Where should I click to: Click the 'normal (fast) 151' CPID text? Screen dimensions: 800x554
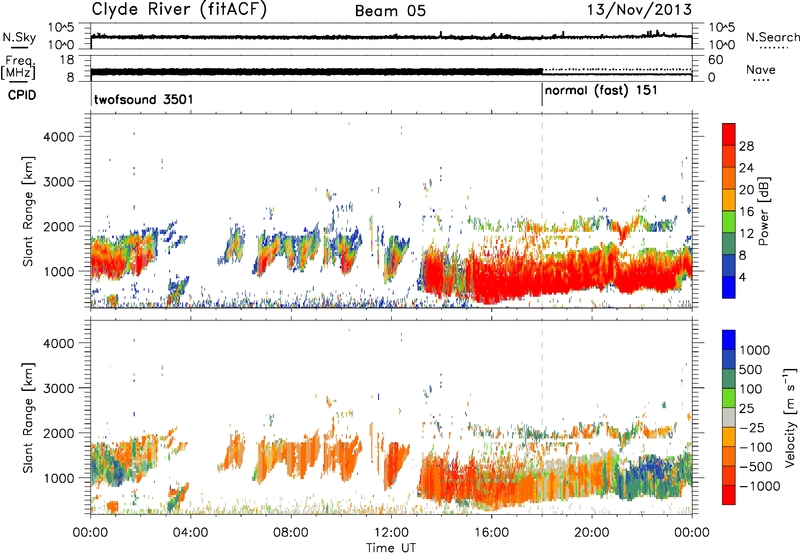[x=601, y=91]
